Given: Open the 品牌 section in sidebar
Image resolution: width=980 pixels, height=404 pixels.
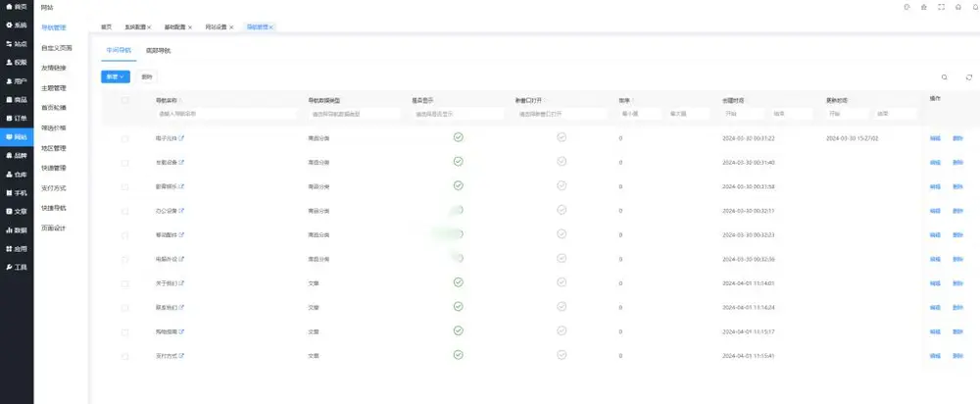Looking at the screenshot, I should pos(17,155).
